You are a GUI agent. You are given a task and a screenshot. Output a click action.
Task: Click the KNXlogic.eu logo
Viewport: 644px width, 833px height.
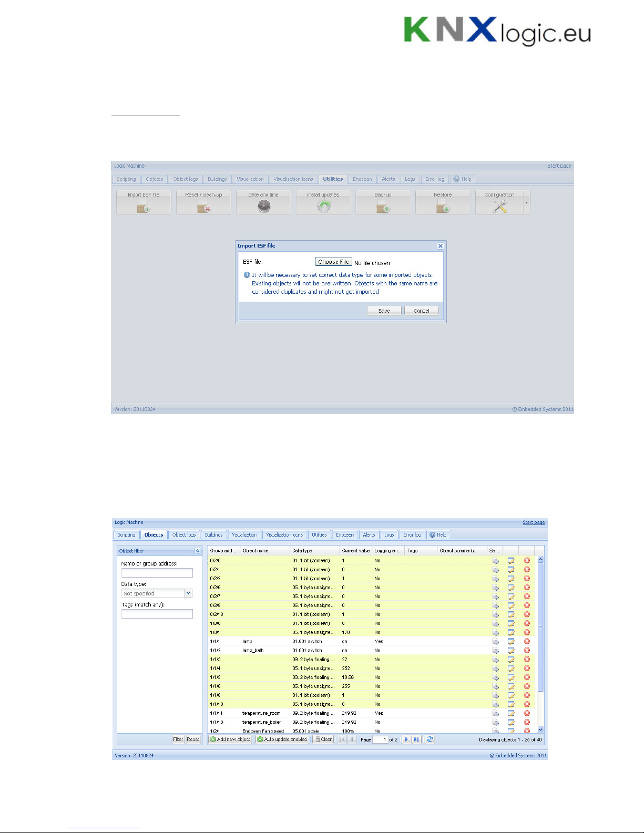point(497,30)
